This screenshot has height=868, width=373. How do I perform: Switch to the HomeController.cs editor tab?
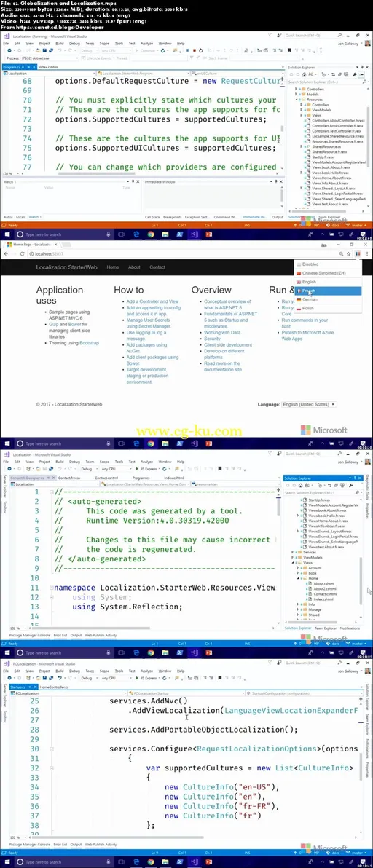pos(54,687)
